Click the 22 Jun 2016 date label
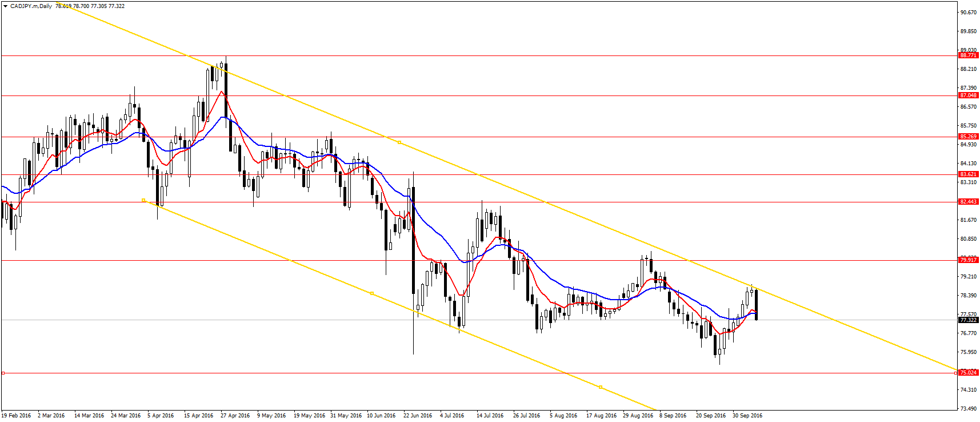The image size is (980, 422). pyautogui.click(x=418, y=416)
